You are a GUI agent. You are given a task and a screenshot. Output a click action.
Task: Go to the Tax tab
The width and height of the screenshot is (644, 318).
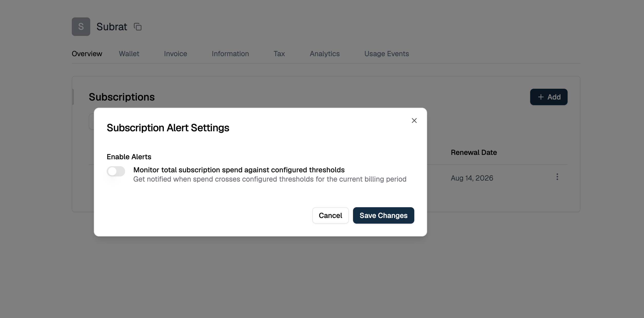click(279, 54)
